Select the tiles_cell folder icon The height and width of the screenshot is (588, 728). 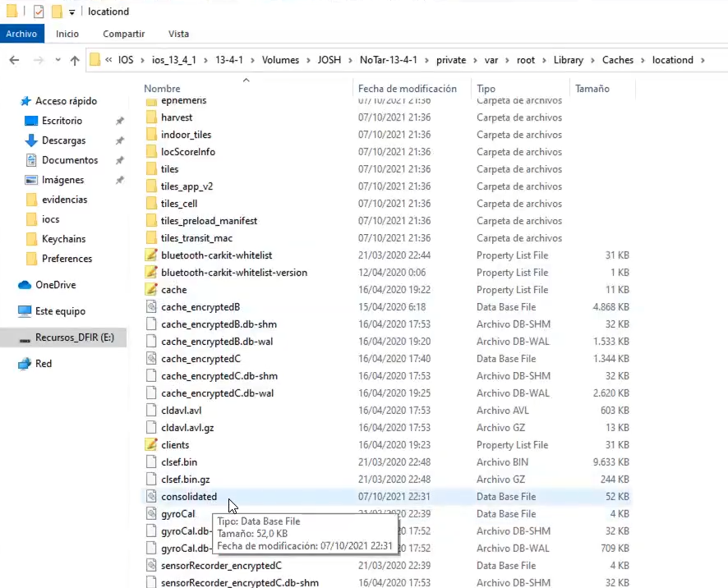[151, 204]
